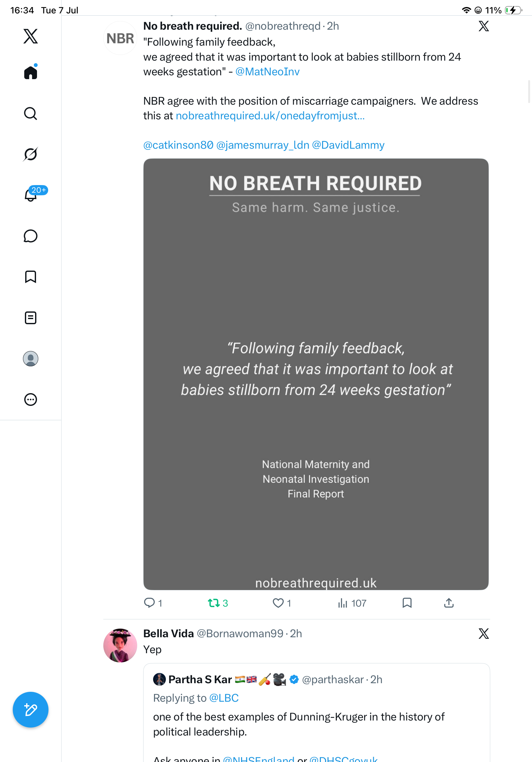View the NO BREATH REQUIRED image
This screenshot has height=762, width=532.
(x=316, y=374)
